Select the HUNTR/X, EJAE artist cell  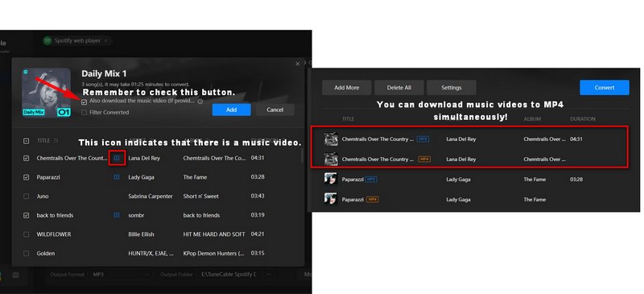(151, 253)
